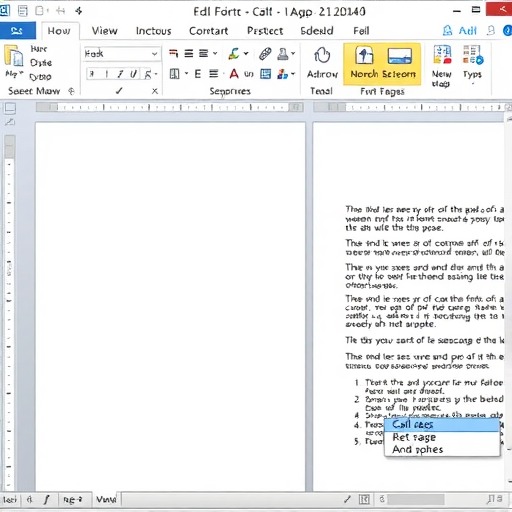Expand the Seeet Maw group launcher
Image resolution: width=512 pixels, height=512 pixels.
coord(71,91)
